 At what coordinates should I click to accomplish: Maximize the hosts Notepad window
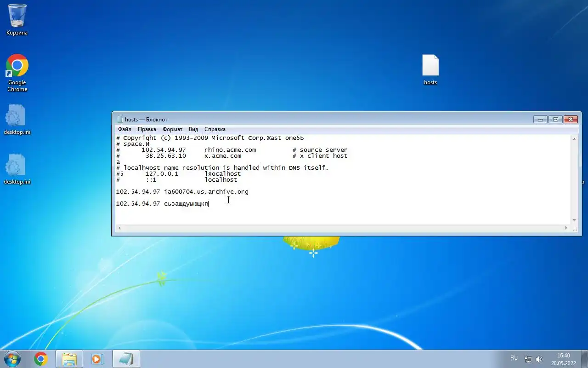point(555,119)
